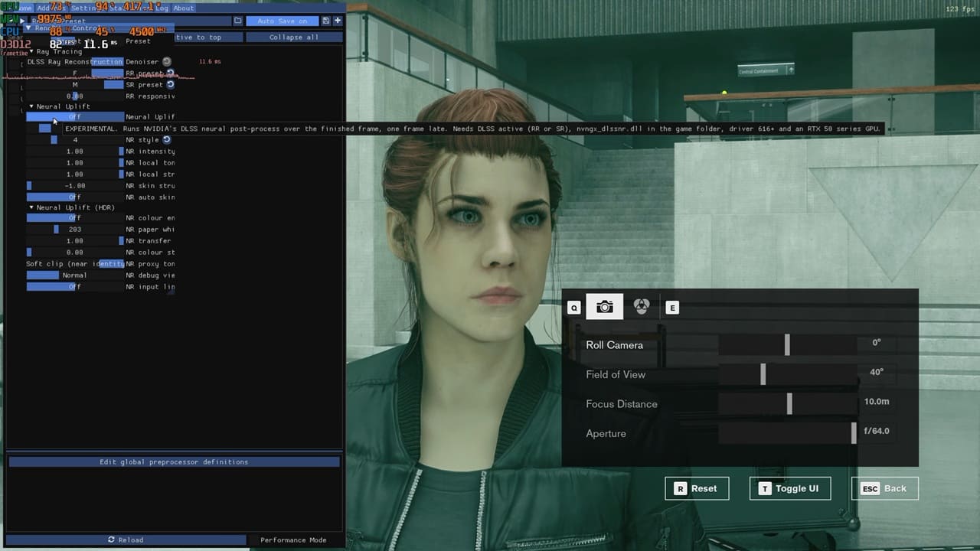Viewport: 980px width, 551px height.
Task: Click the 123 fps counter text
Action: click(x=960, y=9)
